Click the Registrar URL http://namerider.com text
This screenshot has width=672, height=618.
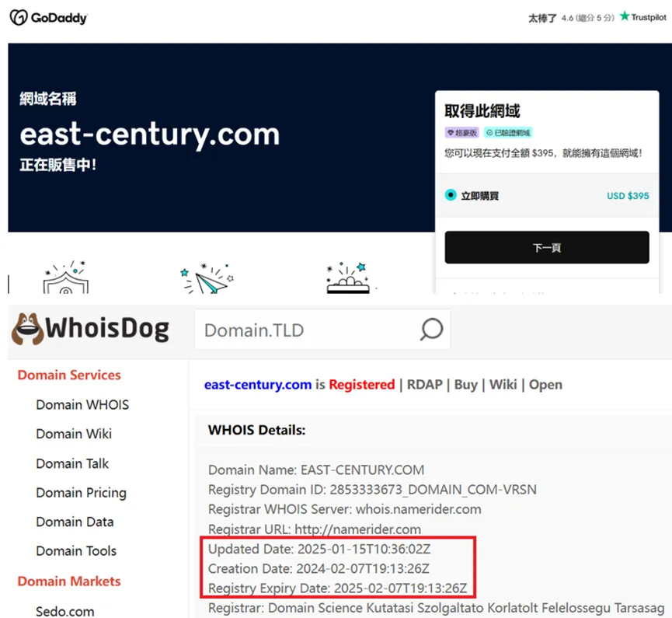315,529
